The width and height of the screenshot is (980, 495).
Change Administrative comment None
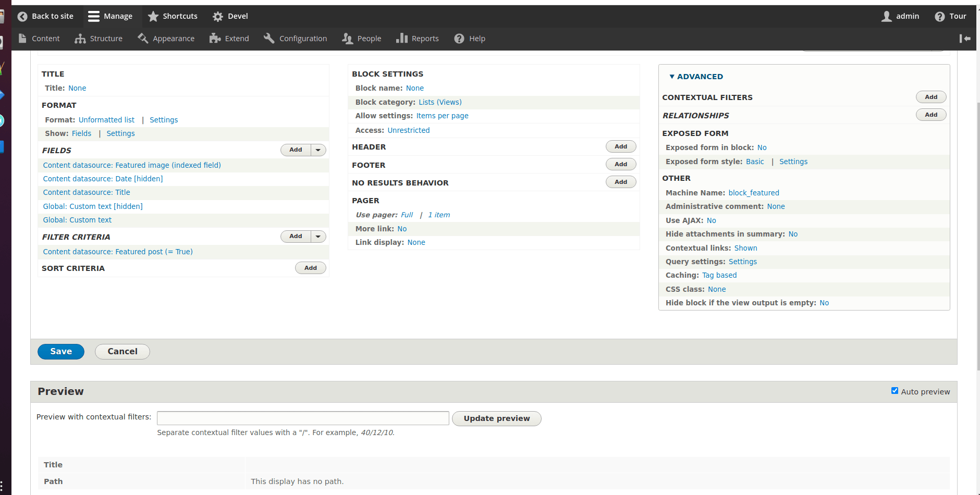[x=776, y=206]
